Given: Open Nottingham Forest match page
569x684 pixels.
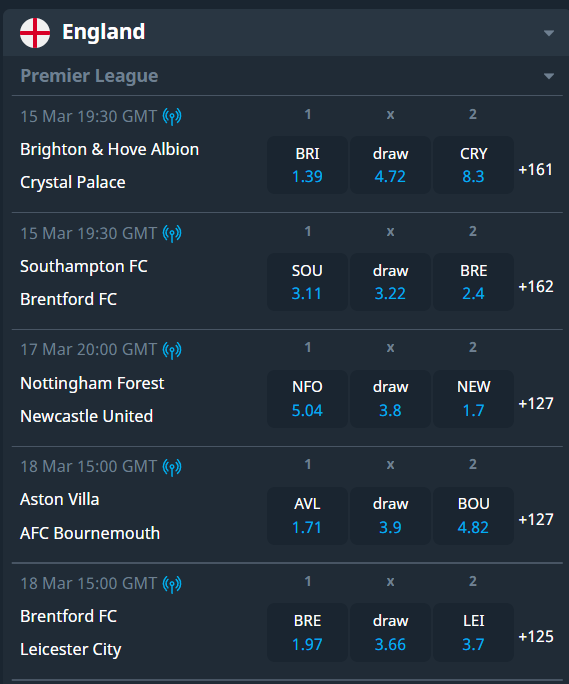Looking at the screenshot, I should 92,383.
